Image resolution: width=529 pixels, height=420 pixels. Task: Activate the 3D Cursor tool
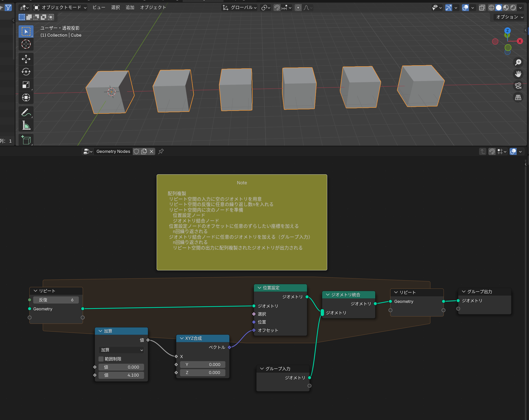tap(26, 44)
